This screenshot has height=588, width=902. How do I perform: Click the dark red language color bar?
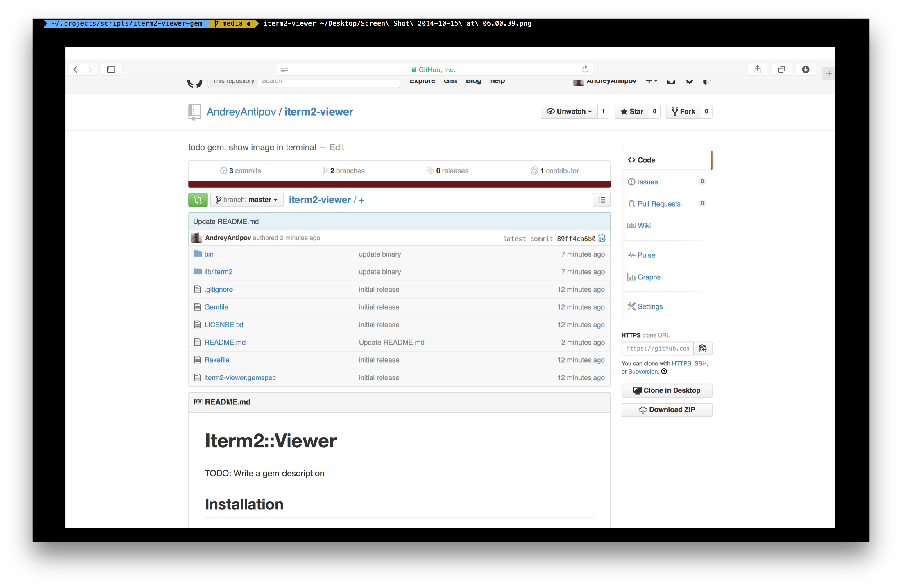399,184
